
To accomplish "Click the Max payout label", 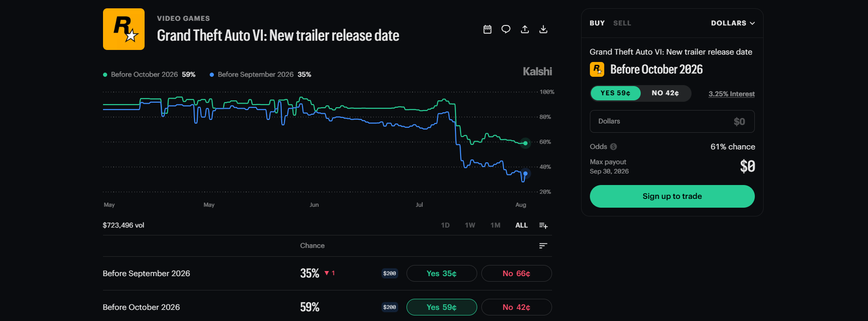I will coord(608,162).
